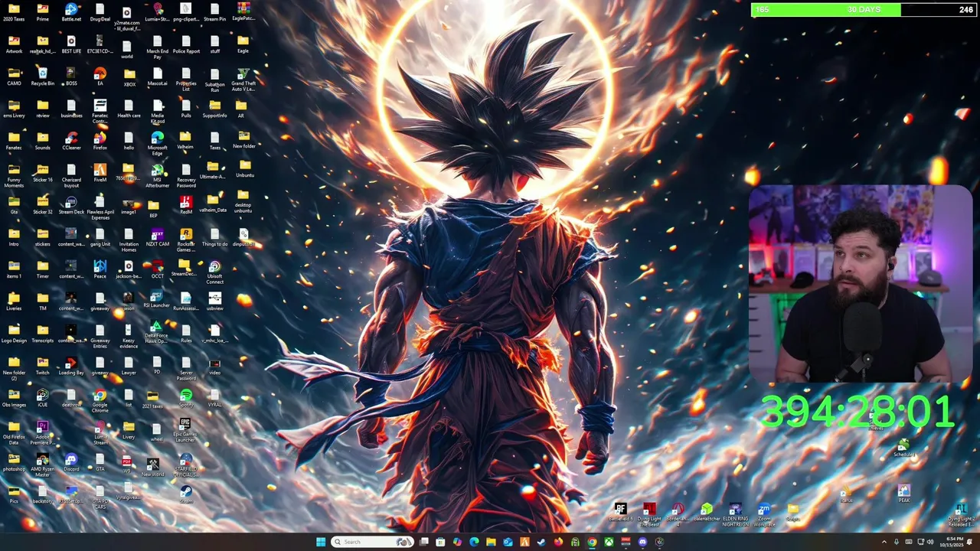Open the Rockstar Games launcher shortcut
This screenshot has height=551, width=980.
[x=186, y=240]
